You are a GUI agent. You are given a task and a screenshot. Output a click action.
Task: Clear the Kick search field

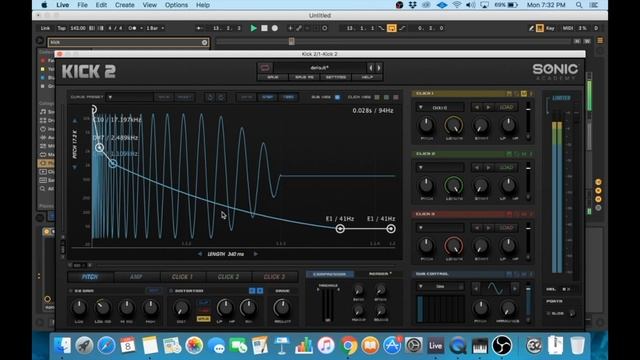[204, 42]
